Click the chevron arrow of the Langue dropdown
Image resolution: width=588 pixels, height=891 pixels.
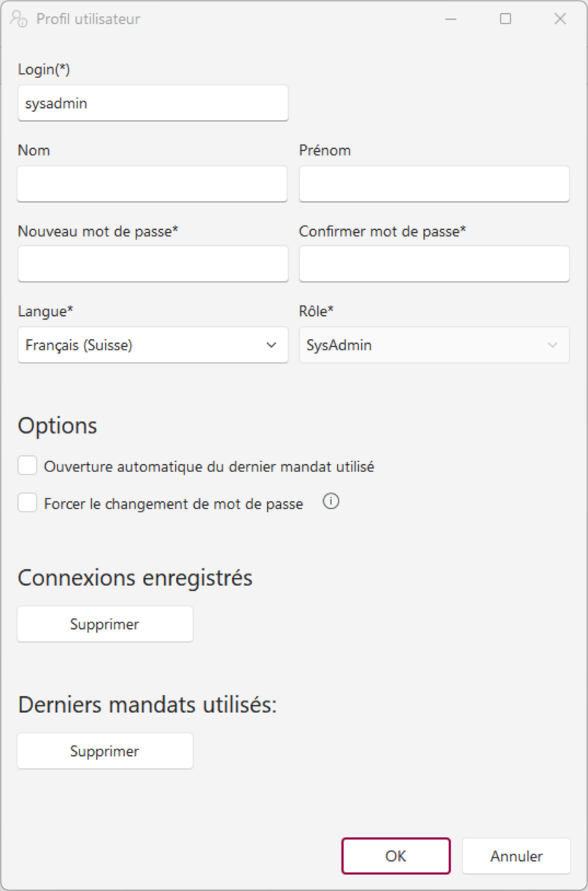click(x=271, y=345)
